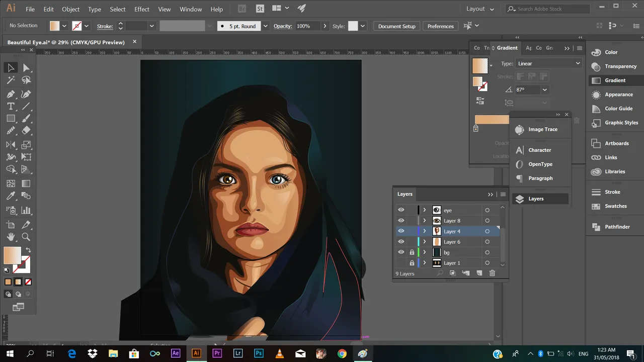Toggle visibility of bg layer
Image resolution: width=644 pixels, height=362 pixels.
(x=401, y=252)
